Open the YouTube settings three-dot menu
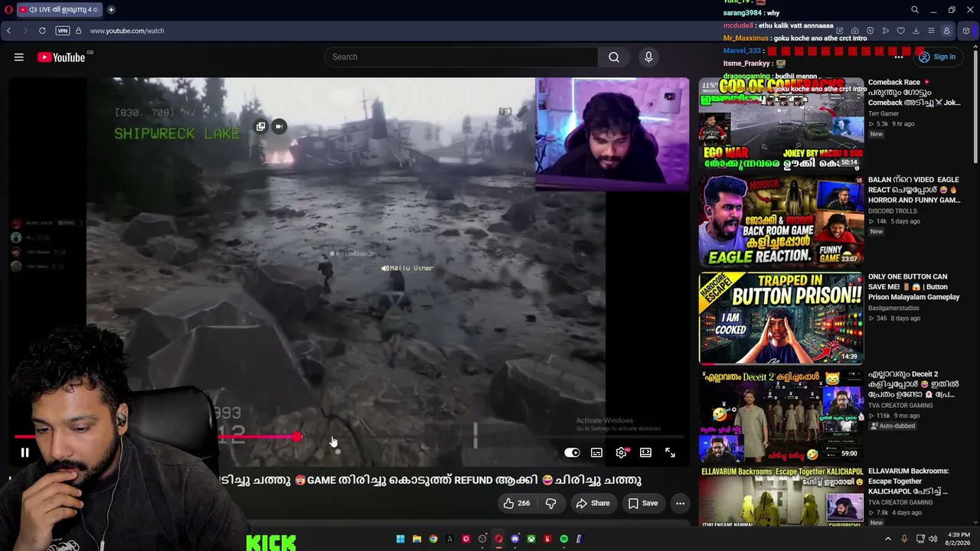This screenshot has width=980, height=551. [899, 57]
